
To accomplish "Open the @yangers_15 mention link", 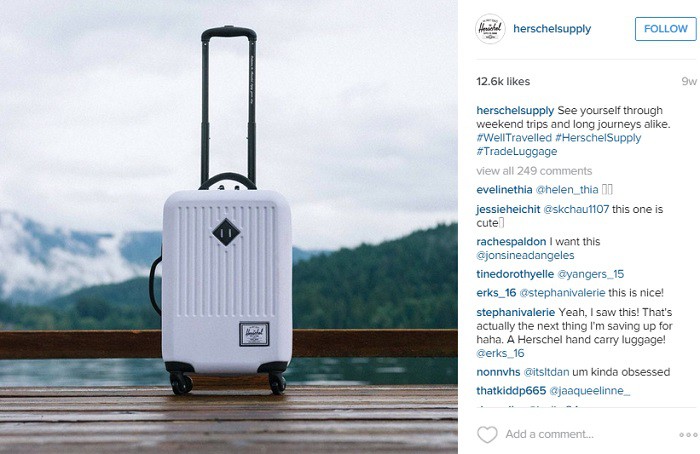I will 591,274.
